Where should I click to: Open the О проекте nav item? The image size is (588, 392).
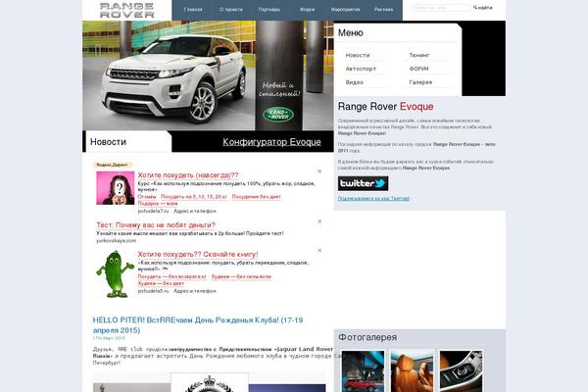(231, 10)
